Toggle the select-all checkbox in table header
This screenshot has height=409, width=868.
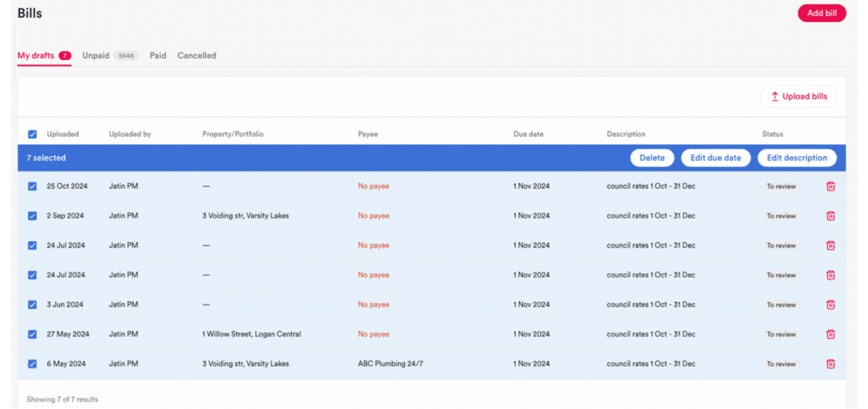tap(33, 135)
